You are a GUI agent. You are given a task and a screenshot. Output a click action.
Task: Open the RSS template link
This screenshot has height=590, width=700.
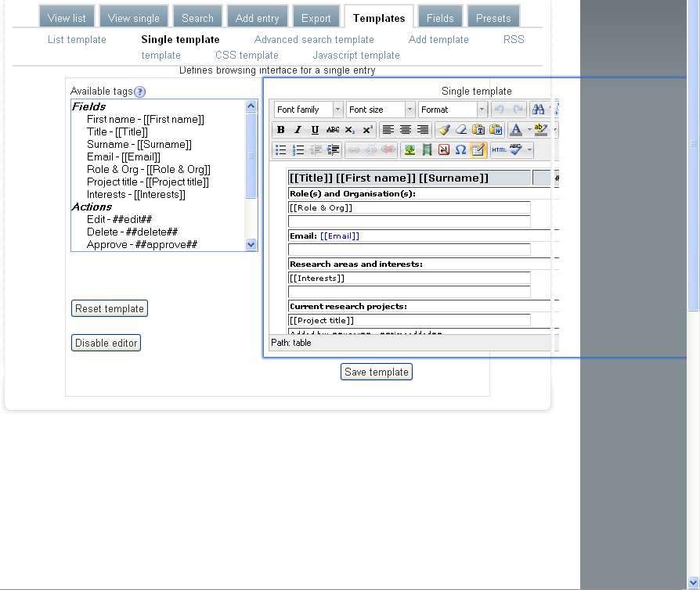point(514,40)
